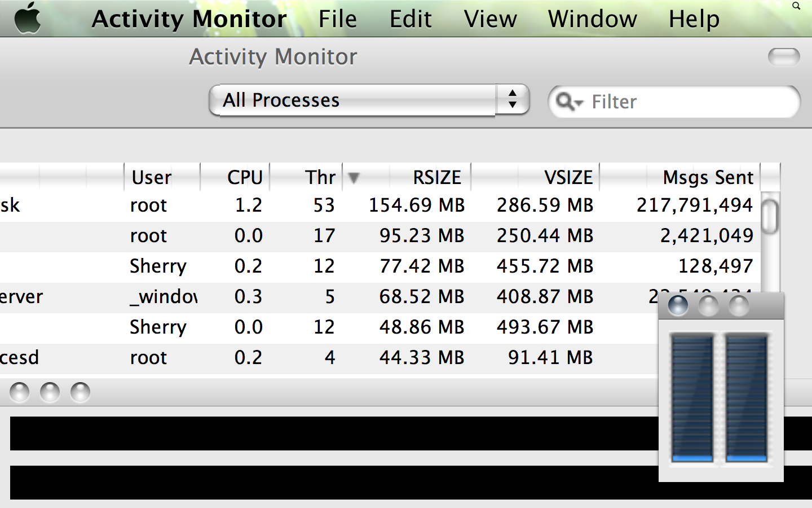812x508 pixels.
Task: Select the 455.72 MB VSIZE cell
Action: [545, 266]
